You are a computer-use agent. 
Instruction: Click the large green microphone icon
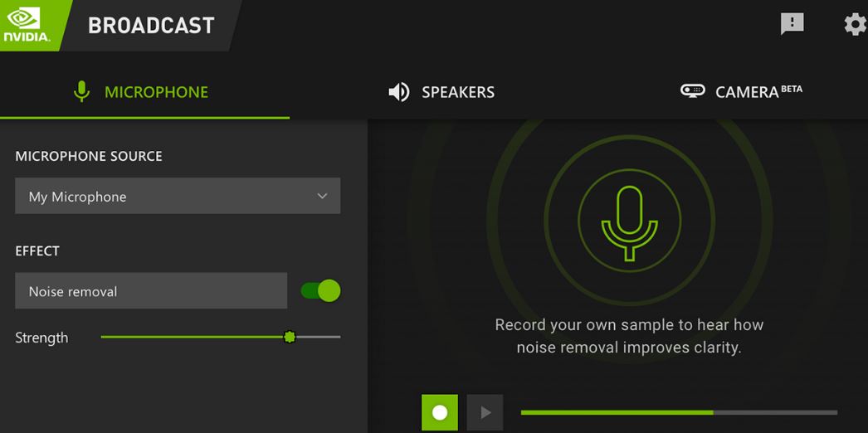[629, 223]
